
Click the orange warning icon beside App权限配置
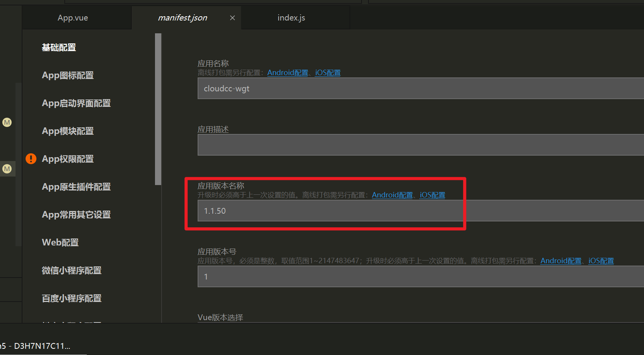coord(31,159)
